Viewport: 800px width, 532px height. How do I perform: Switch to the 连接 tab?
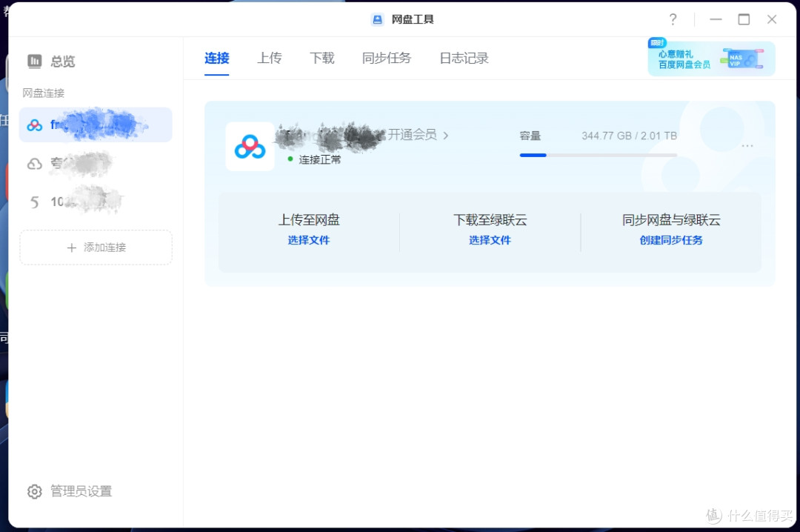(x=217, y=59)
